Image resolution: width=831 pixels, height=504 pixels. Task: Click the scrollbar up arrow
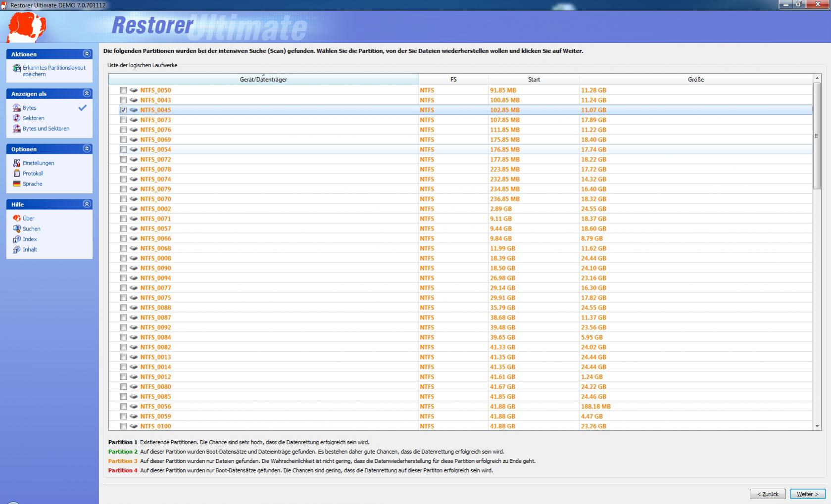pos(817,78)
